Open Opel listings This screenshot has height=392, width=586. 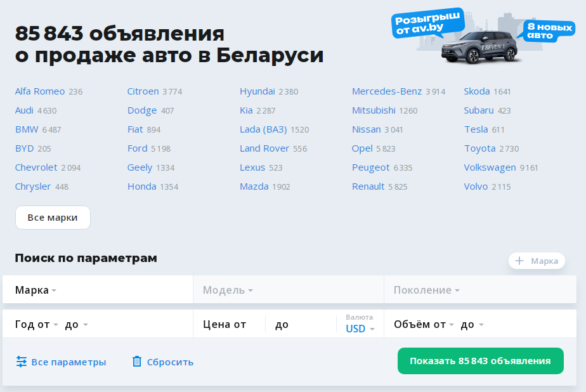click(x=362, y=148)
